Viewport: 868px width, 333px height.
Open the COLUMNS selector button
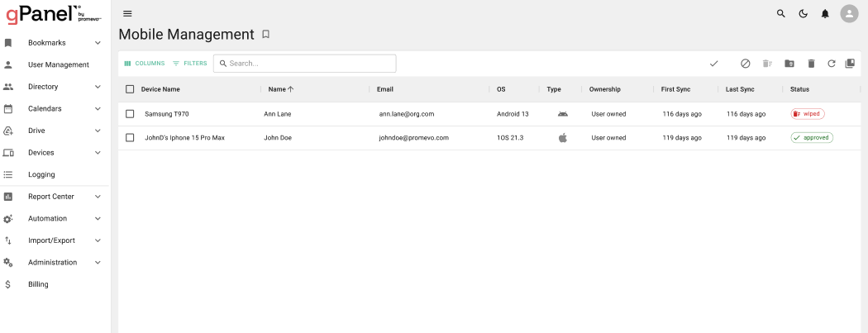click(x=145, y=64)
